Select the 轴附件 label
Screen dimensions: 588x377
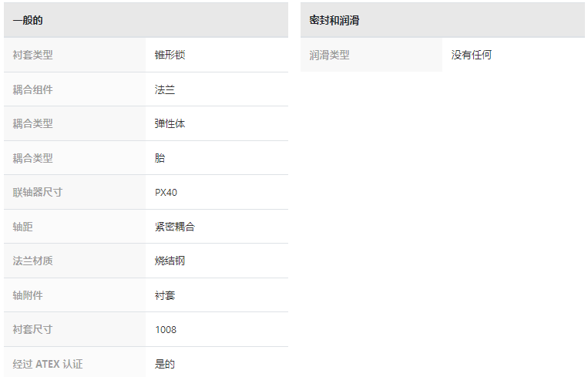(28, 295)
